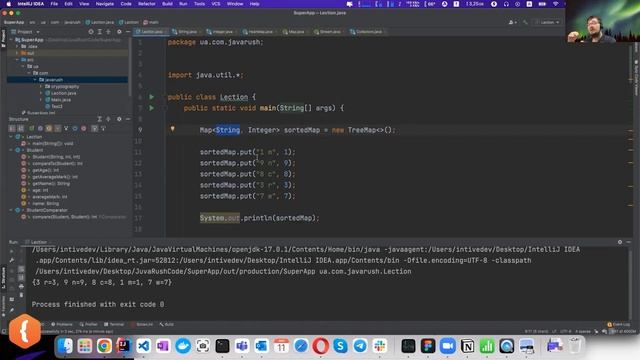The width and height of the screenshot is (640, 360).
Task: Collapse the javarush package arrow
Action: pyautogui.click(x=35, y=80)
